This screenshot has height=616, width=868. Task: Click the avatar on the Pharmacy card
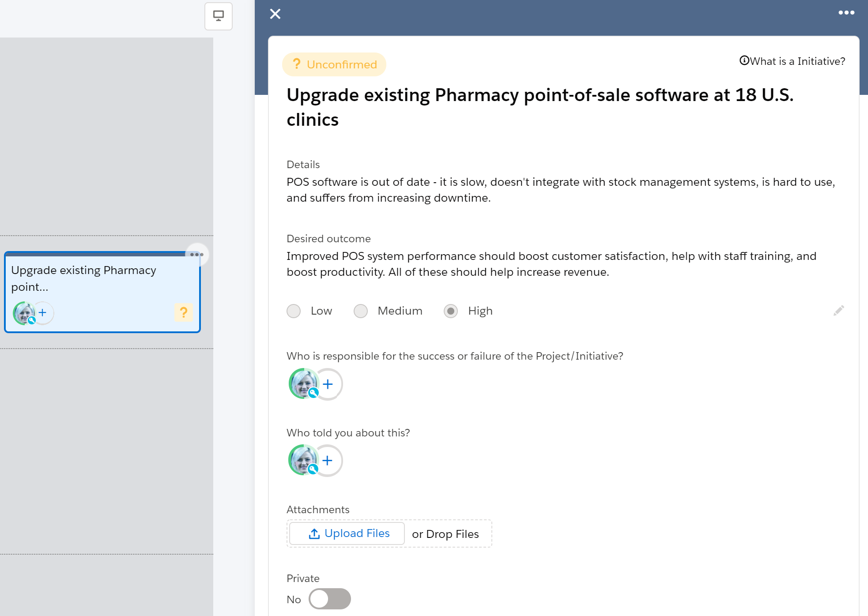pyautogui.click(x=24, y=313)
